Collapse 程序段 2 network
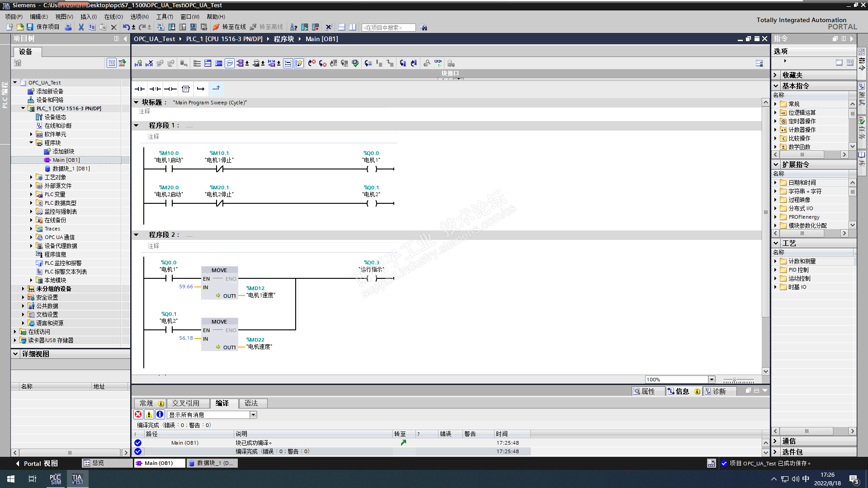The height and width of the screenshot is (488, 868). pos(136,235)
